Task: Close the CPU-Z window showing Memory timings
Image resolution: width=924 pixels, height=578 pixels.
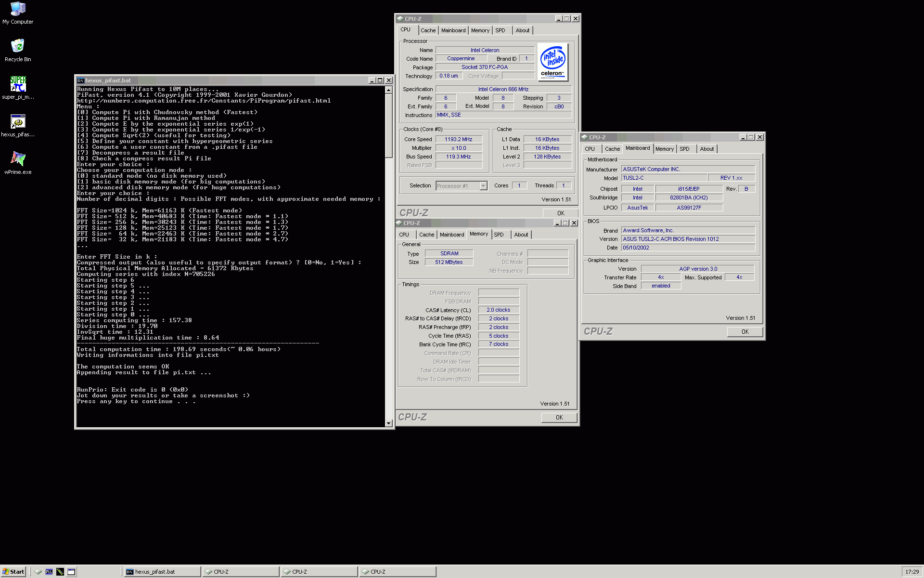Action: (574, 223)
